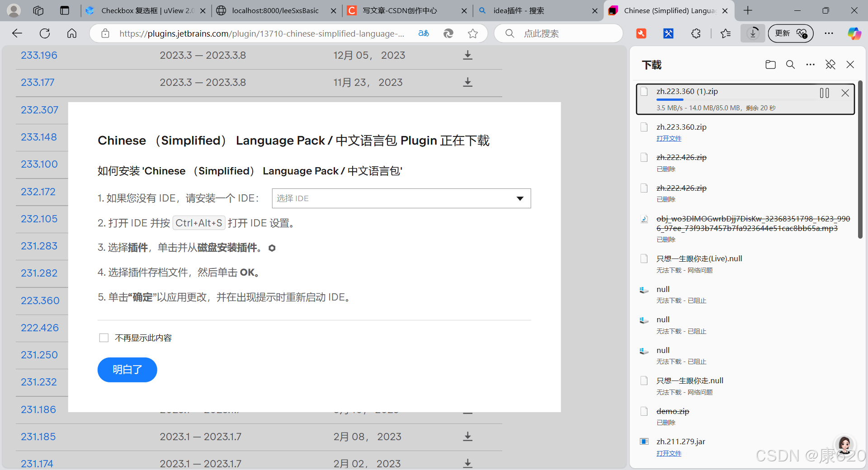The image size is (868, 470).
Task: Reload the current page
Action: point(45,33)
